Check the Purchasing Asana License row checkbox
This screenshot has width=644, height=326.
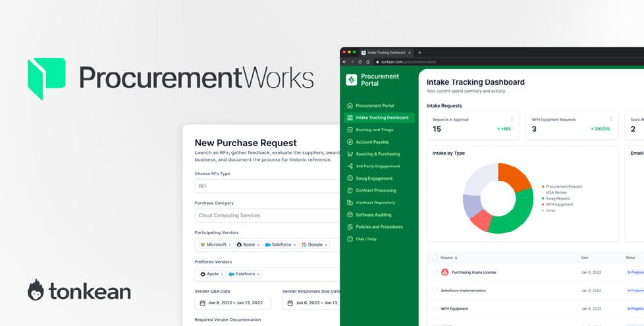click(x=435, y=272)
